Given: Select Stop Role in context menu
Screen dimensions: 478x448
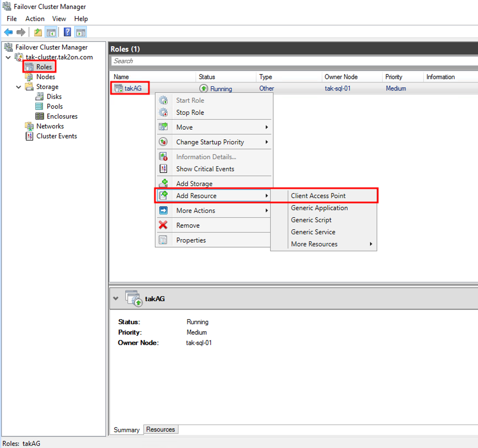Looking at the screenshot, I should pyautogui.click(x=214, y=112).
